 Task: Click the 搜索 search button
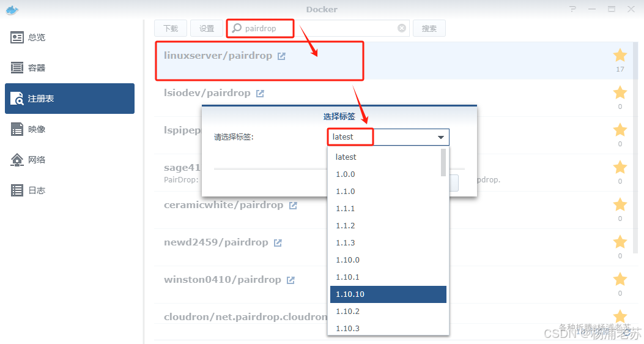(x=429, y=28)
